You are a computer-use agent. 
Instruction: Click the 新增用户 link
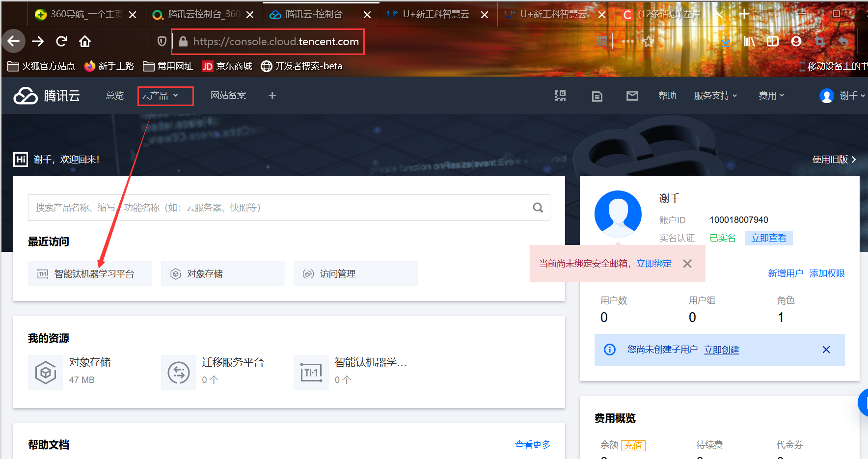pyautogui.click(x=786, y=273)
